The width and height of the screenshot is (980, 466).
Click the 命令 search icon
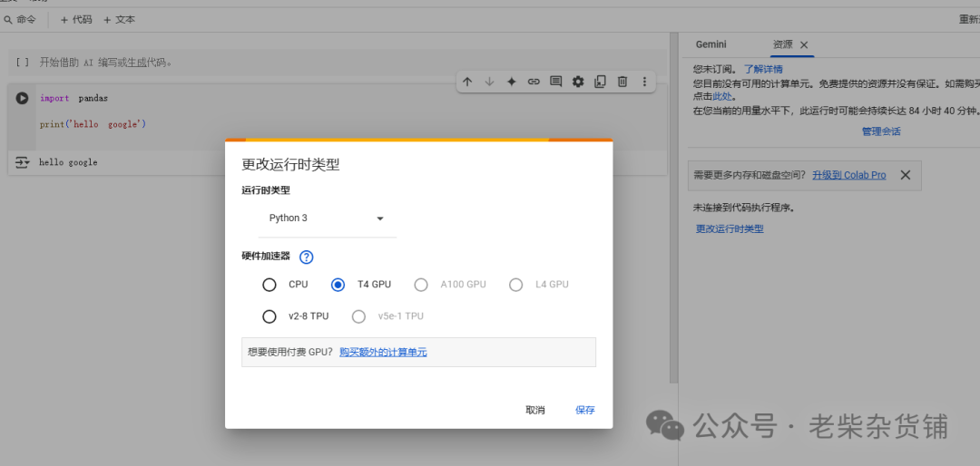click(8, 19)
